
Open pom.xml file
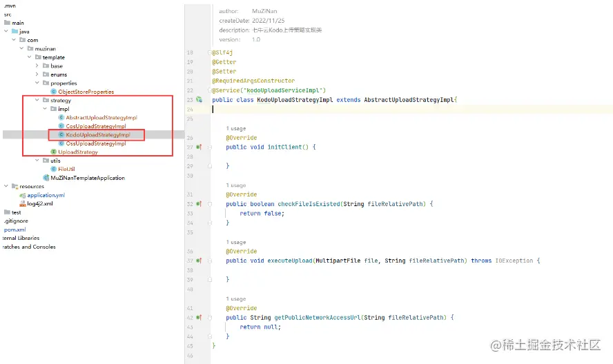[15, 230]
